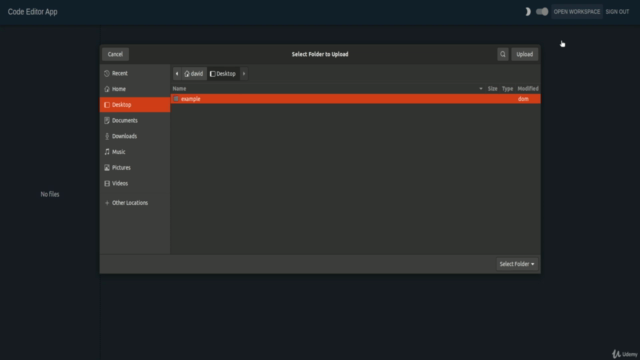This screenshot has height=360, width=640.
Task: Open Videos in the sidebar
Action: 135,184
